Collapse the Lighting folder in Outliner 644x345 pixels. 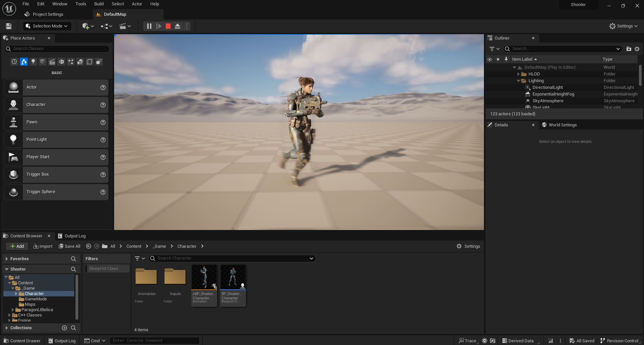(x=518, y=81)
